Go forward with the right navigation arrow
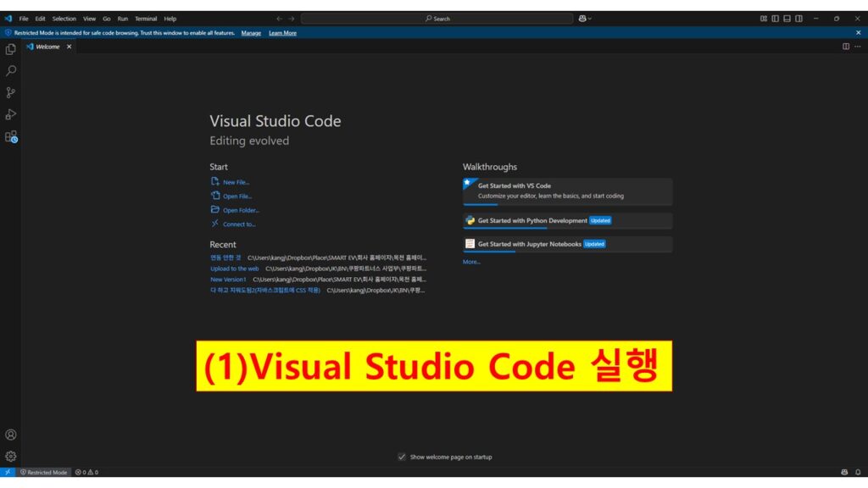 tap(292, 19)
